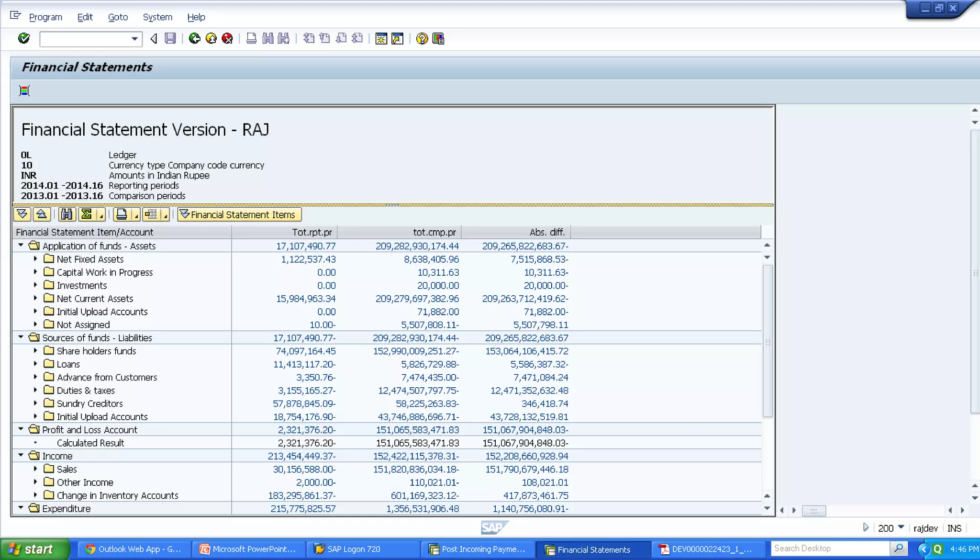The height and width of the screenshot is (560, 980).
Task: Open the Goto menu
Action: pos(118,17)
